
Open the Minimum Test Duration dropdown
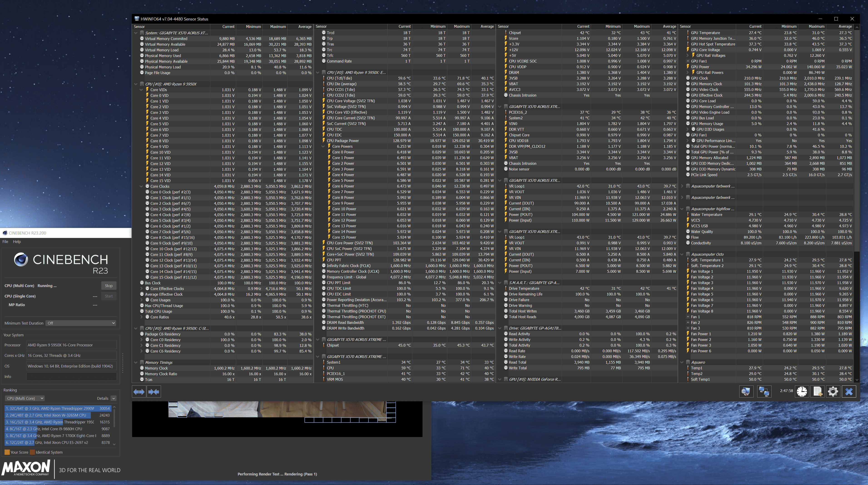tap(81, 323)
